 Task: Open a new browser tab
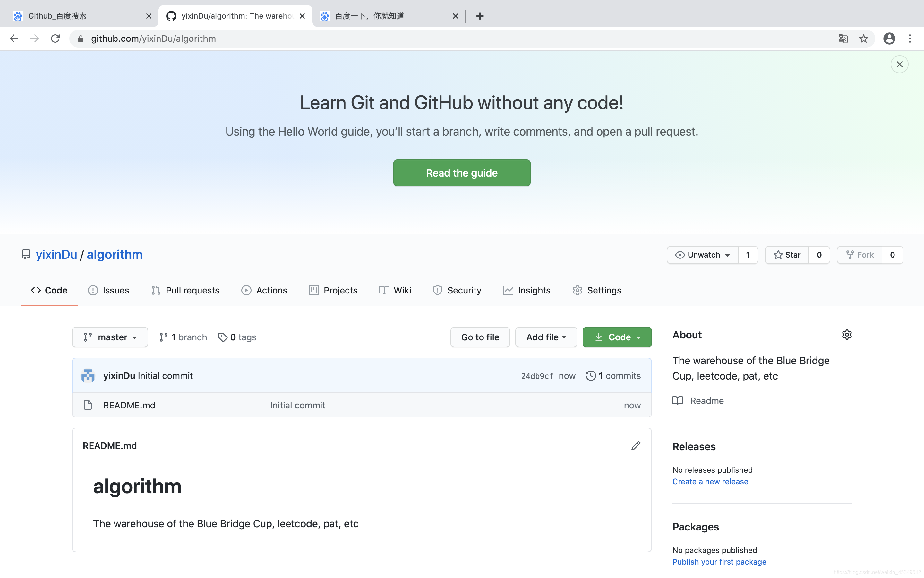(x=480, y=16)
